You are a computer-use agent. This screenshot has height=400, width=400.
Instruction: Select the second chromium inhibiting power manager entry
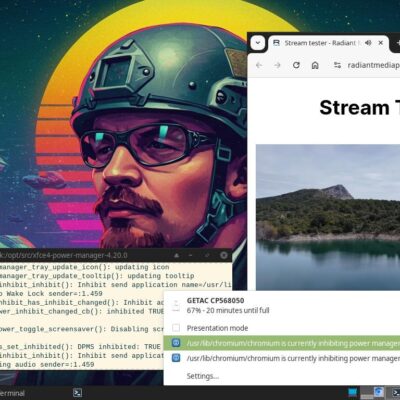point(282,358)
